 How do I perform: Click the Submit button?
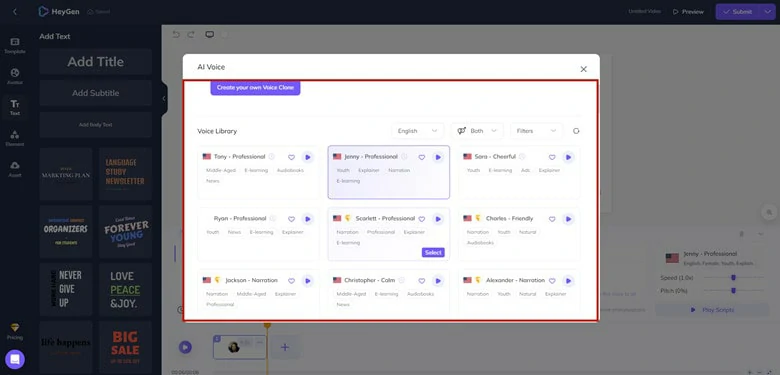coord(738,11)
